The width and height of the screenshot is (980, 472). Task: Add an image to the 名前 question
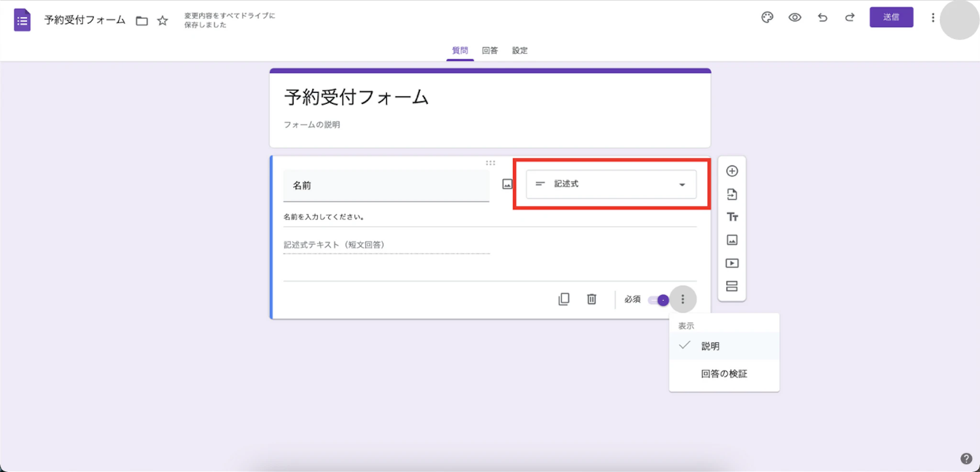(x=507, y=184)
